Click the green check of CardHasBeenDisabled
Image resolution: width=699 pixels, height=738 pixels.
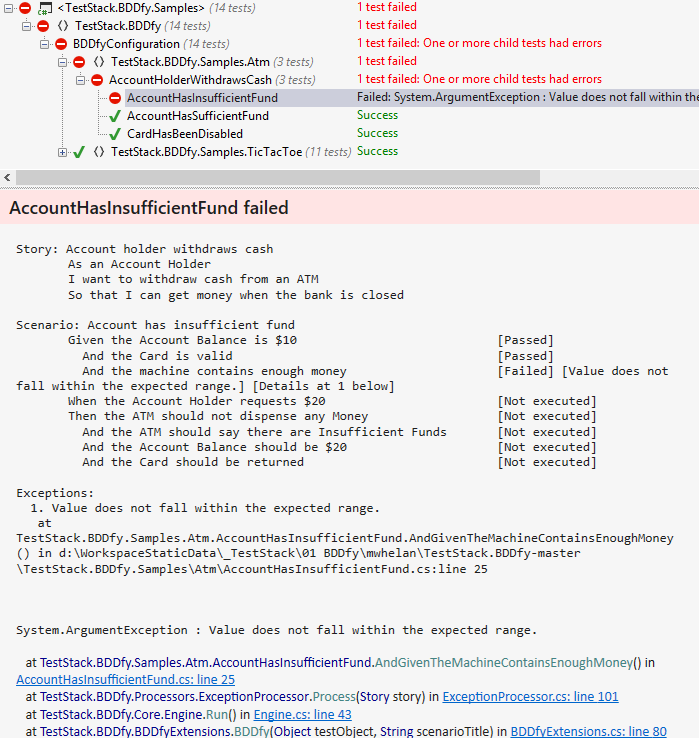pos(115,134)
